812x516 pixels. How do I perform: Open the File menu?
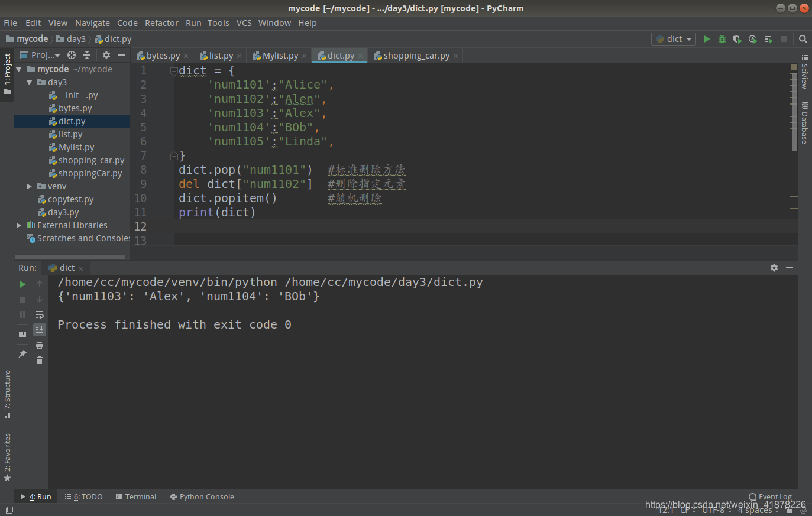tap(10, 23)
